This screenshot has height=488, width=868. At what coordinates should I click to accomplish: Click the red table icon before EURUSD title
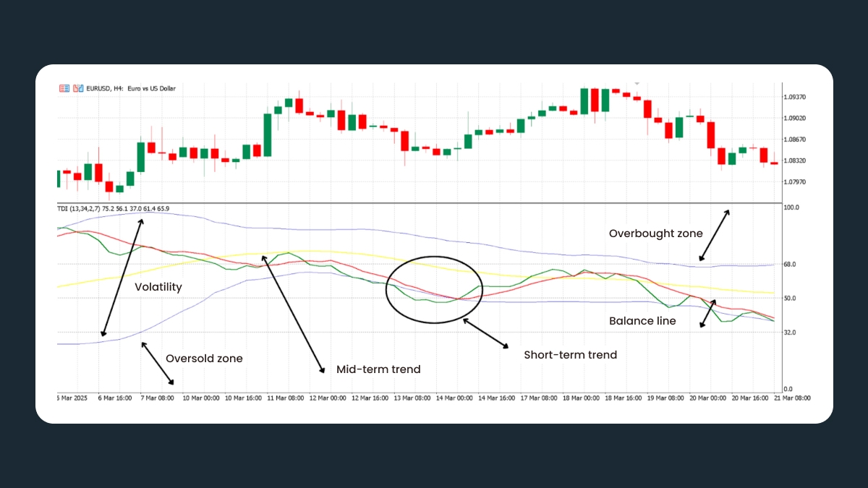[x=64, y=88]
